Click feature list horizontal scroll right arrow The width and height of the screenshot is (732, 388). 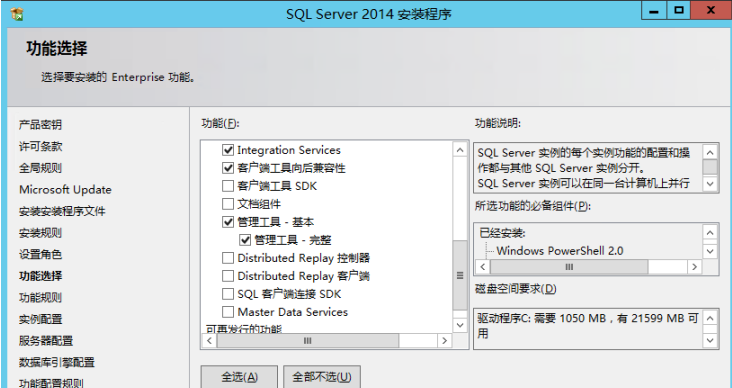pos(444,340)
